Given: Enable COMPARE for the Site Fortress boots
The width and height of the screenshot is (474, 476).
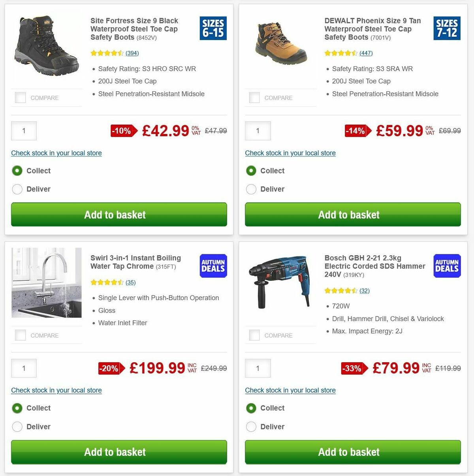Looking at the screenshot, I should (20, 97).
